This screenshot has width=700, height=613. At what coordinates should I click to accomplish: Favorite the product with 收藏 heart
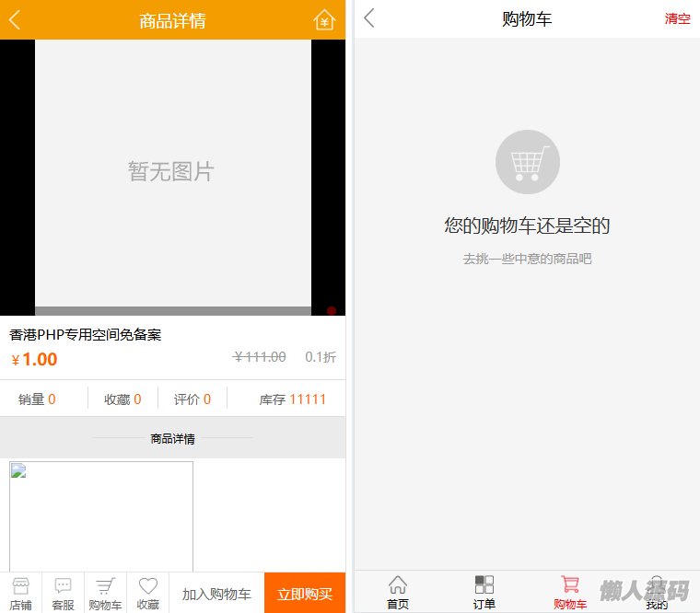point(148,593)
